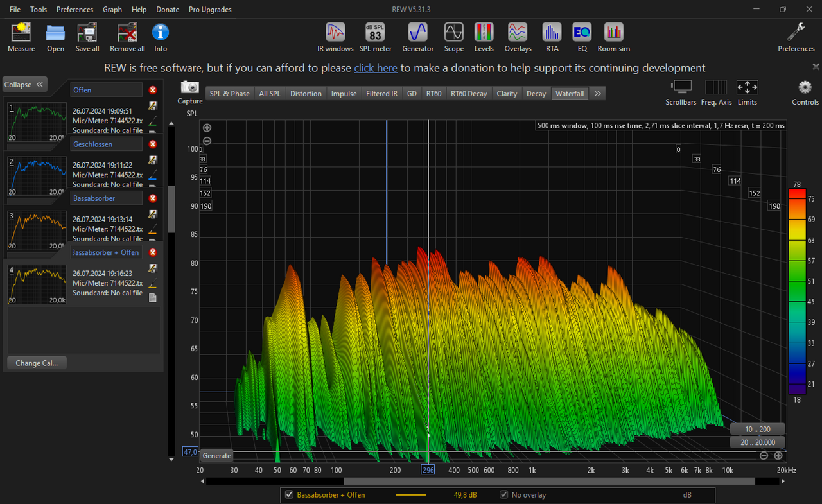This screenshot has height=504, width=822.
Task: Click the Remove all icon
Action: coord(127,32)
